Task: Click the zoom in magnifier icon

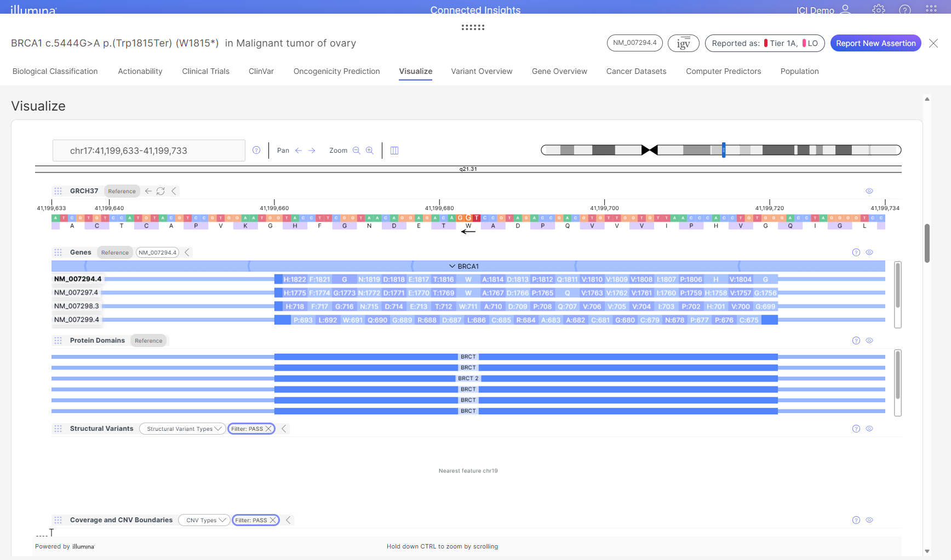Action: tap(370, 151)
